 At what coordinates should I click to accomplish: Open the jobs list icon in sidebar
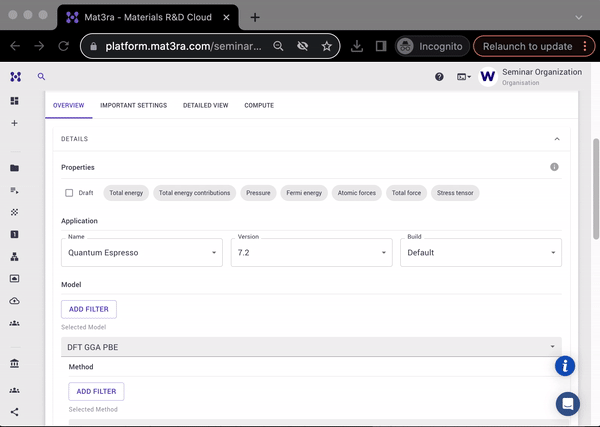[x=15, y=190]
